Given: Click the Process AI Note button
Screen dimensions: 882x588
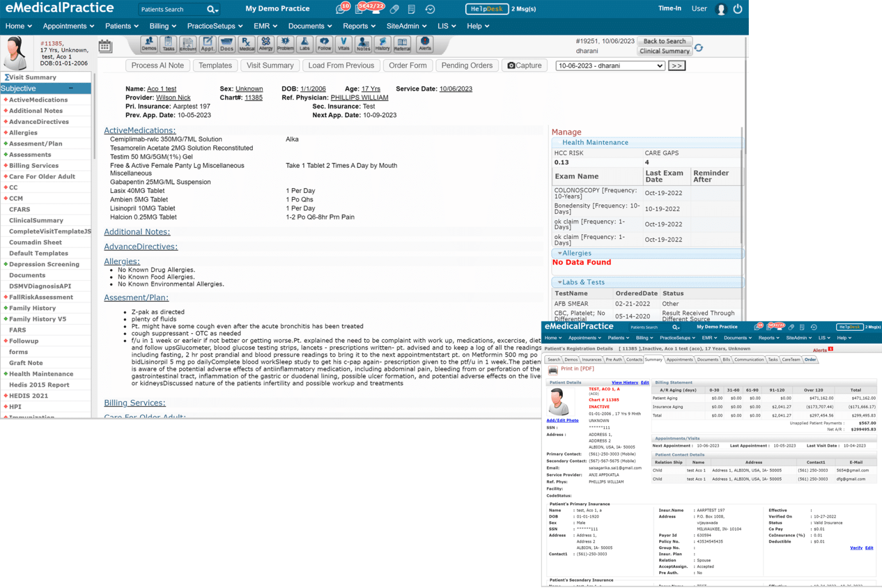Looking at the screenshot, I should point(157,65).
